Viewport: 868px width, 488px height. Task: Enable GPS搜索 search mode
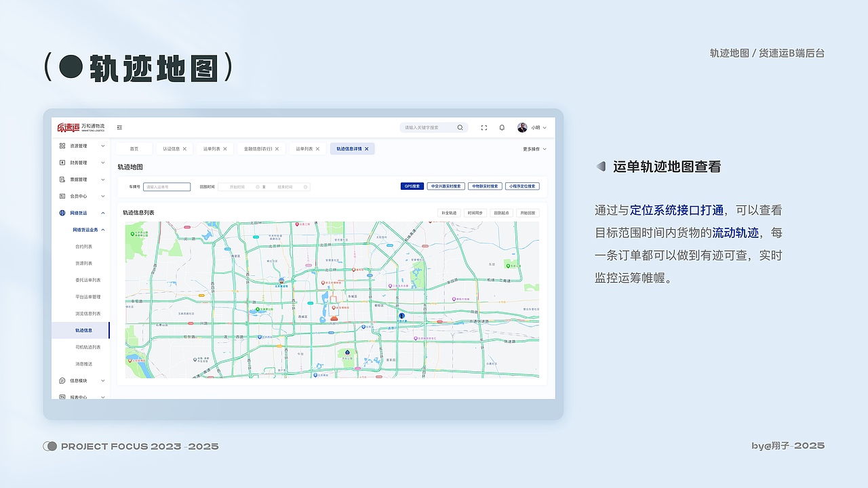(x=412, y=186)
